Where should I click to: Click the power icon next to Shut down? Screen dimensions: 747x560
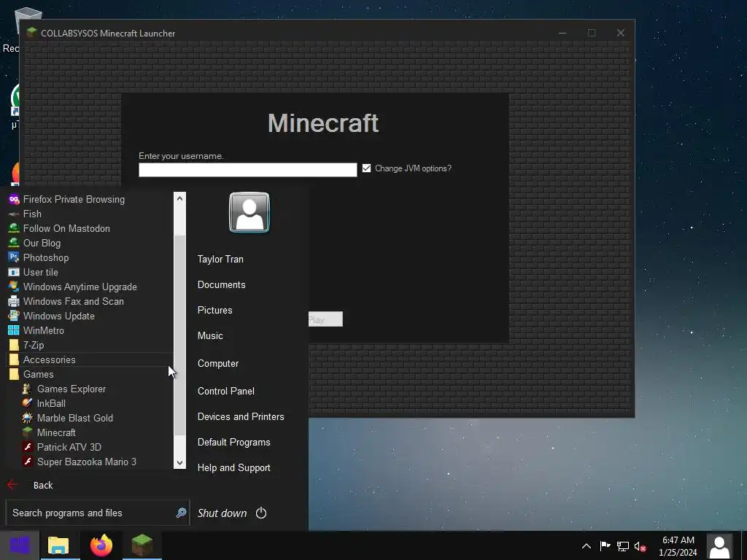point(261,513)
